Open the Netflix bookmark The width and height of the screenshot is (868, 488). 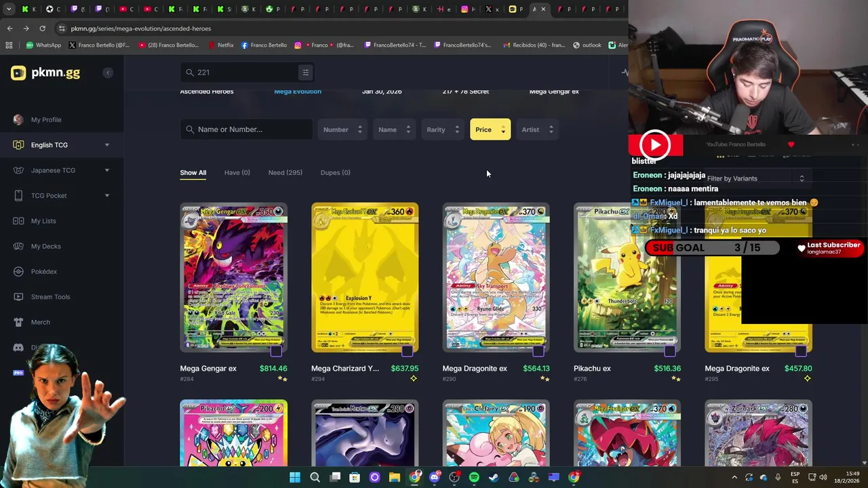(x=220, y=45)
